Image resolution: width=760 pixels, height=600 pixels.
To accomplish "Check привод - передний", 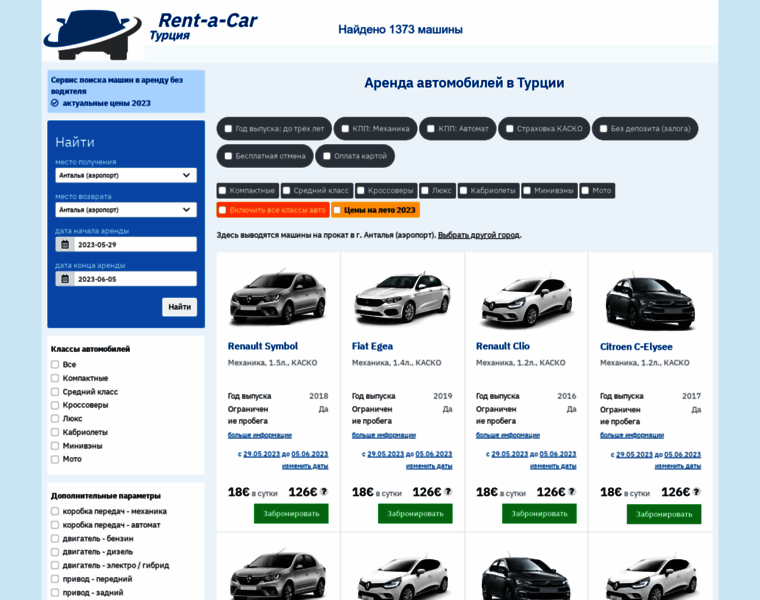I will (x=55, y=579).
